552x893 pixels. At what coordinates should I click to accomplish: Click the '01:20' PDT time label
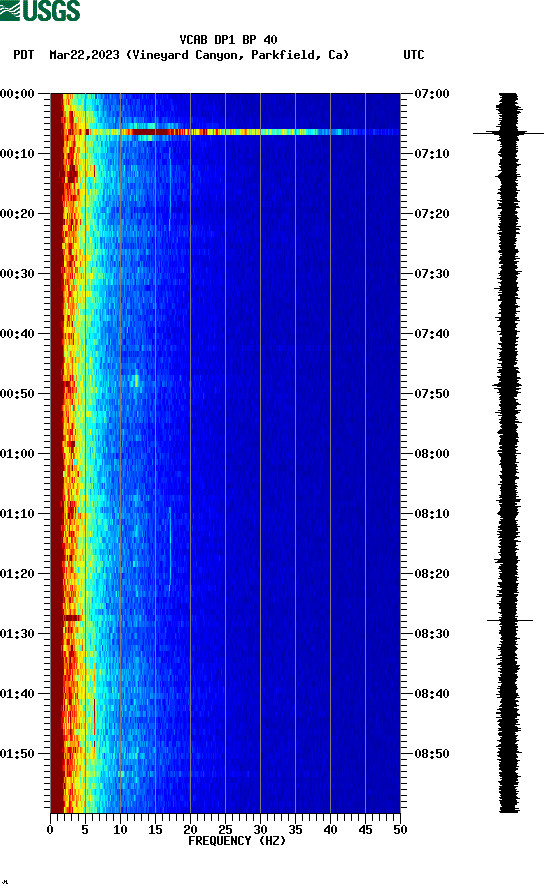[x=18, y=574]
